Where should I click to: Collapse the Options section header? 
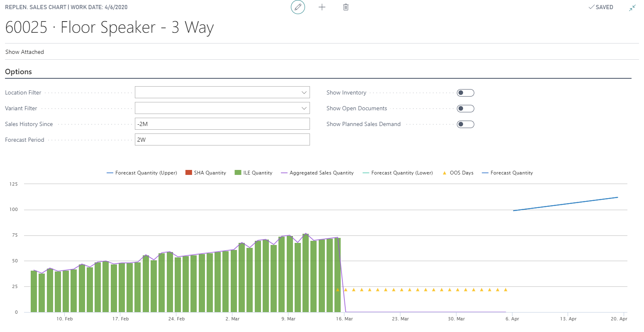click(x=19, y=72)
